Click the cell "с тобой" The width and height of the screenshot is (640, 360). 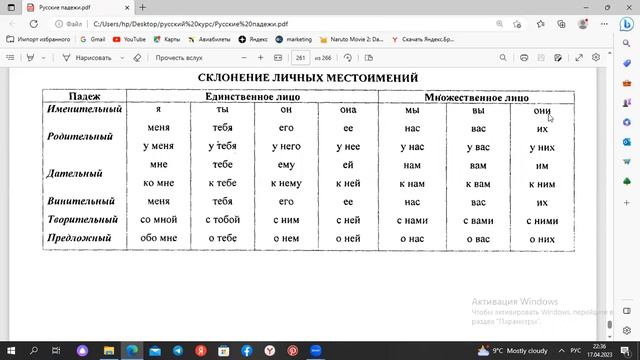click(222, 220)
